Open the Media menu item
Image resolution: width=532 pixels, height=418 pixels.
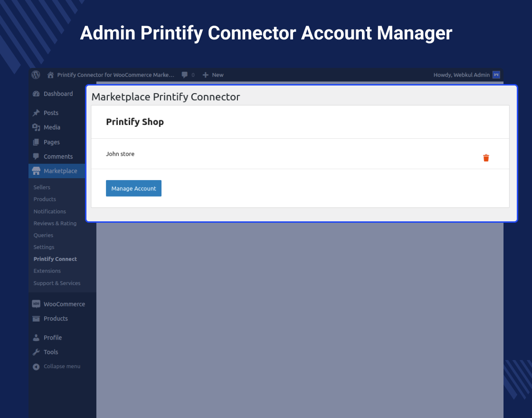click(52, 127)
